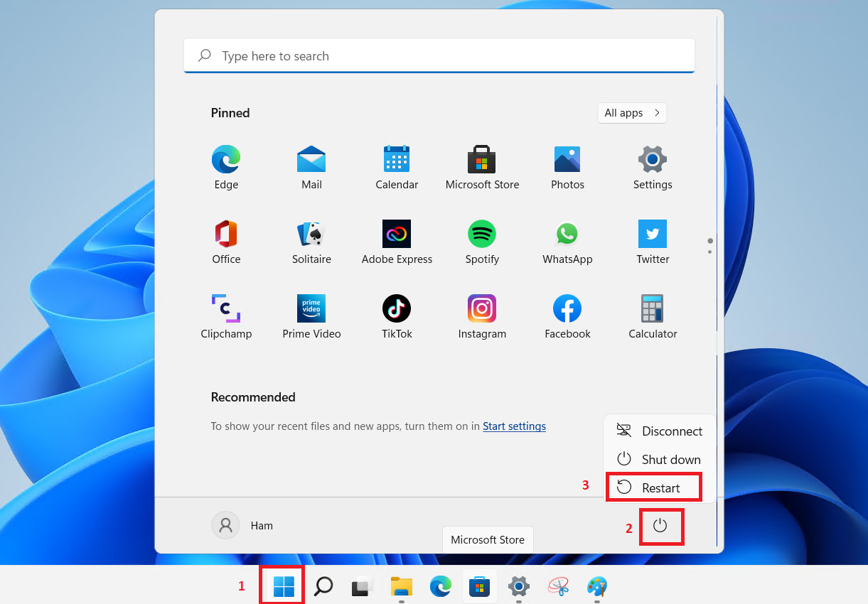Launch Clipchamp video editor

[226, 317]
